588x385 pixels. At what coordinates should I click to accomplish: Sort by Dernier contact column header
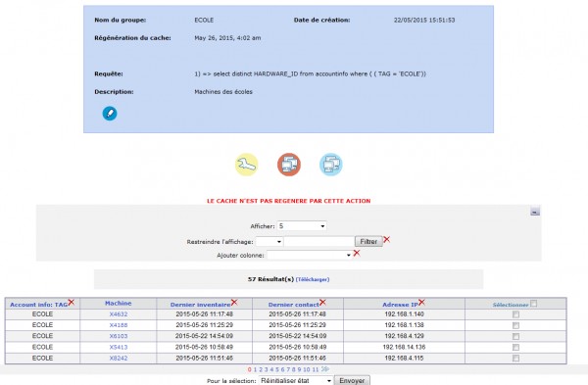click(x=294, y=305)
